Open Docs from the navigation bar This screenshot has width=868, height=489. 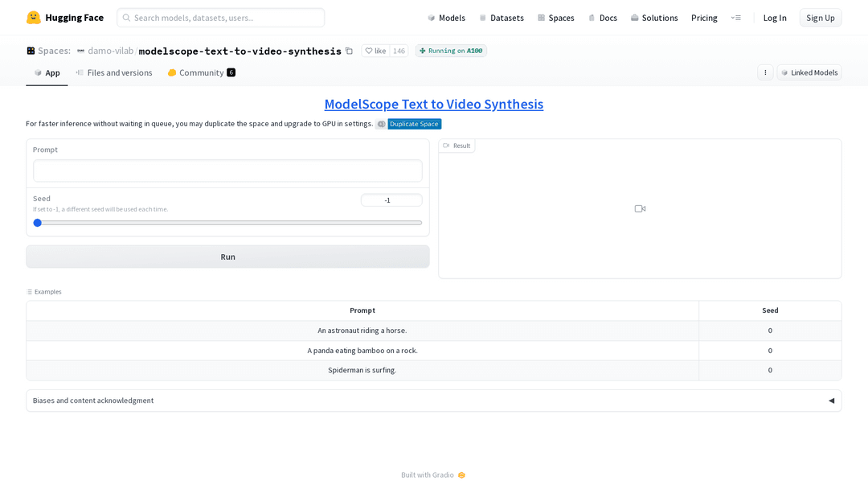pos(603,18)
